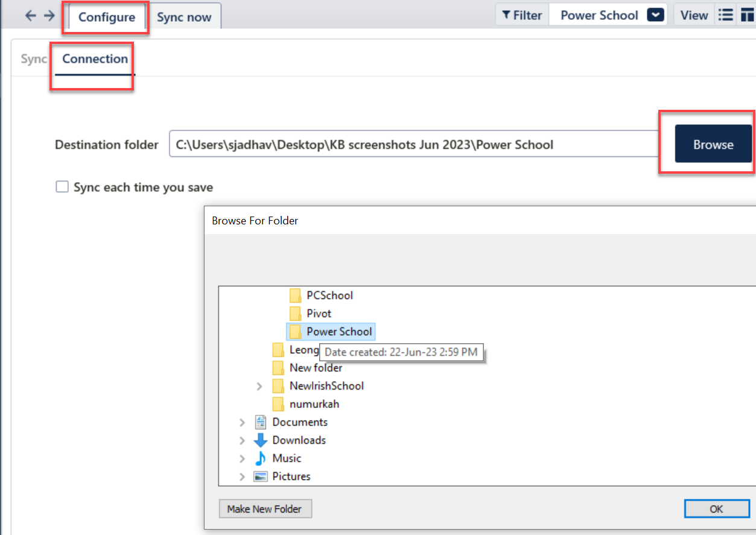
Task: Select the Pivot folder name
Action: click(x=319, y=314)
